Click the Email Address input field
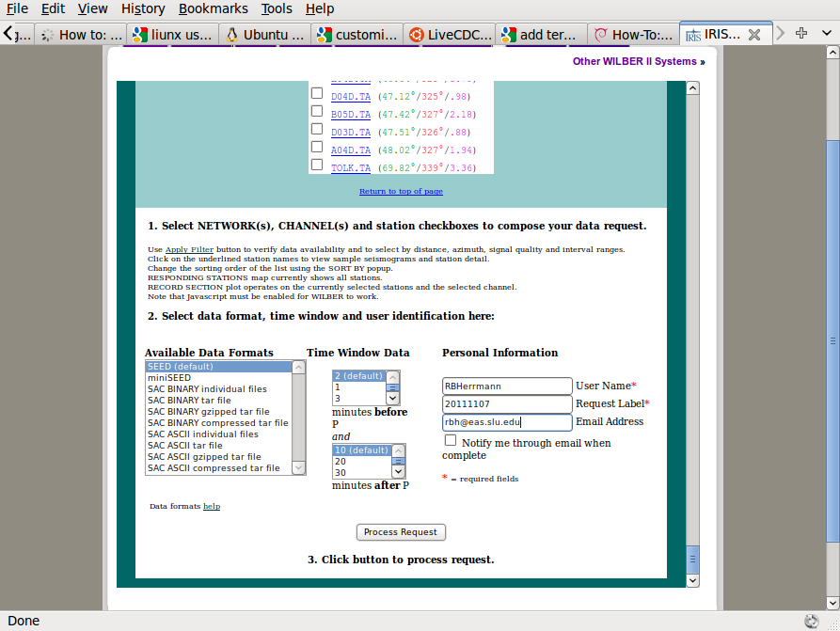Viewport: 840px width, 631px height. pyautogui.click(x=507, y=422)
